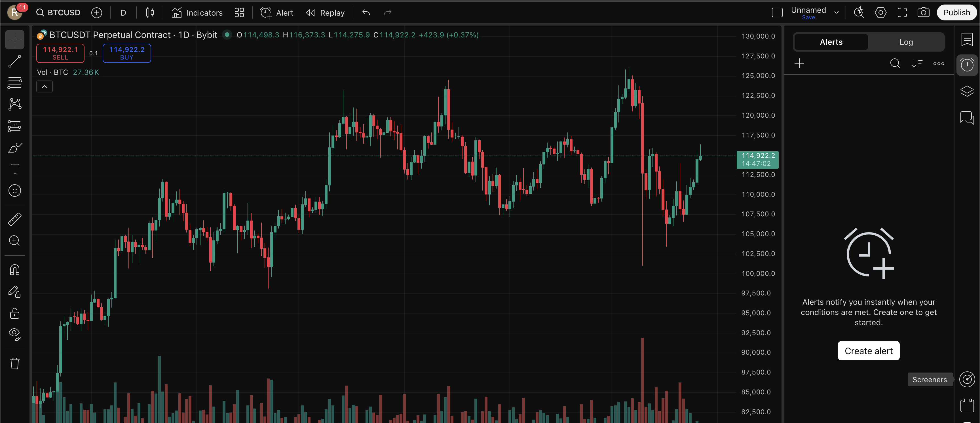Select the Fibonacci retracement tool
The width and height of the screenshot is (980, 423).
(x=14, y=83)
